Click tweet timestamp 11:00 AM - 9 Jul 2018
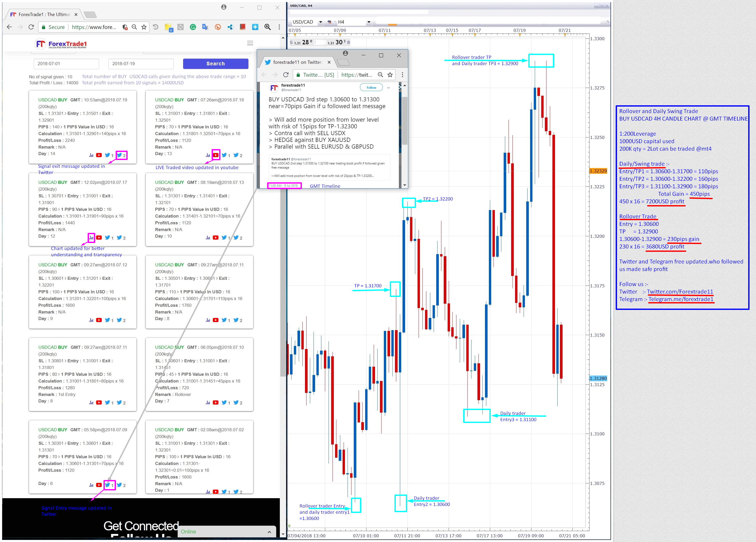This screenshot has height=542, width=756. [283, 186]
